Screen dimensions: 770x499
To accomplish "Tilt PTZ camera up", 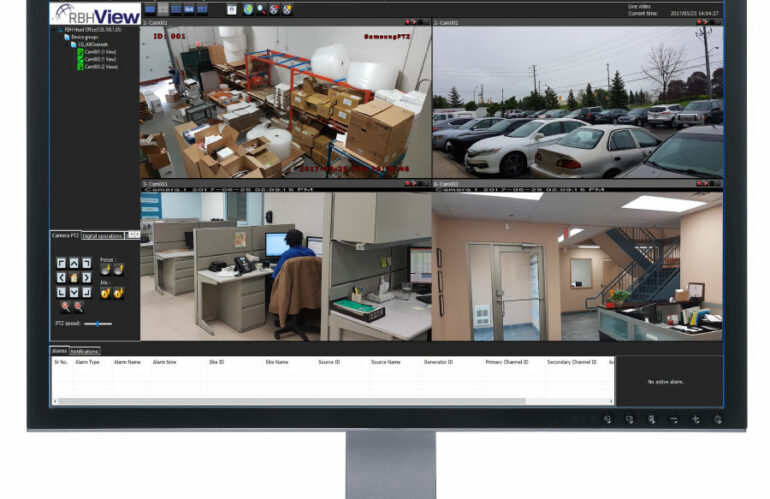I will point(74,263).
